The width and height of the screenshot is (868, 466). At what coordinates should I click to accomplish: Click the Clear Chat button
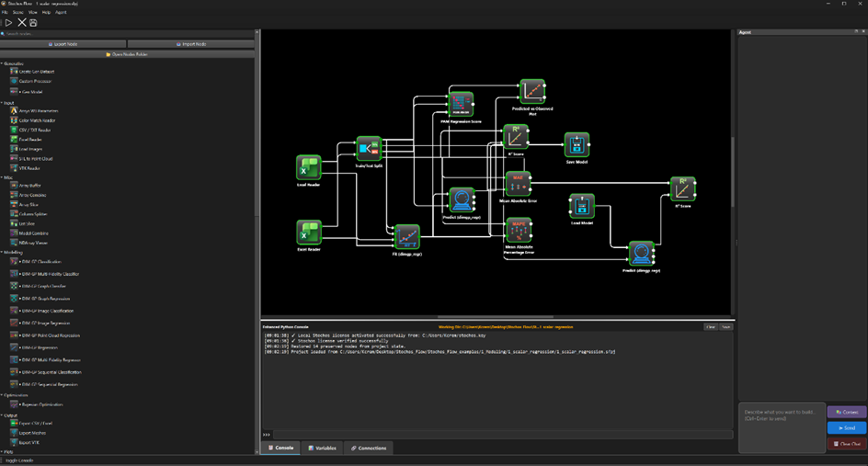click(x=846, y=443)
